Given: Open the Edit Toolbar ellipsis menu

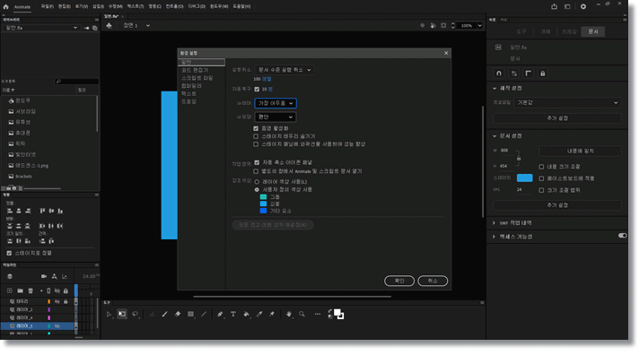Looking at the screenshot, I should click(x=318, y=315).
